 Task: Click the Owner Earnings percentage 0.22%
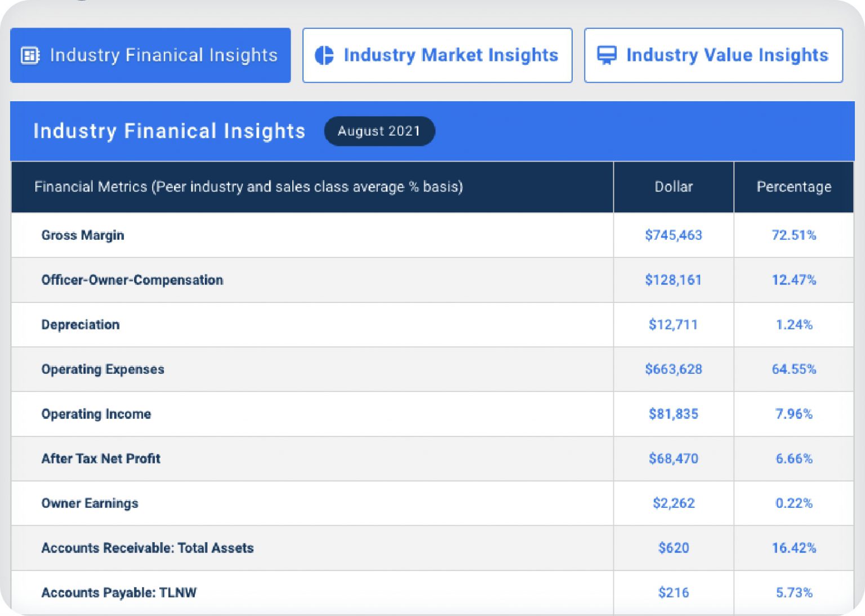tap(794, 503)
